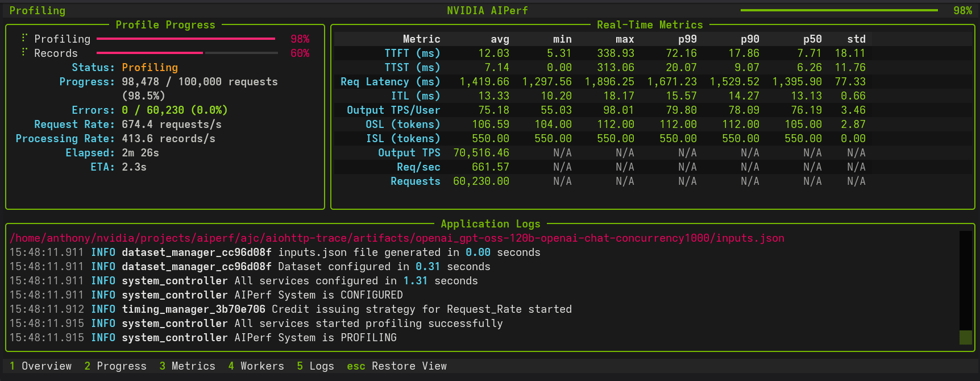980x381 pixels.
Task: Click the TTST (ms) metric row label
Action: click(412, 68)
